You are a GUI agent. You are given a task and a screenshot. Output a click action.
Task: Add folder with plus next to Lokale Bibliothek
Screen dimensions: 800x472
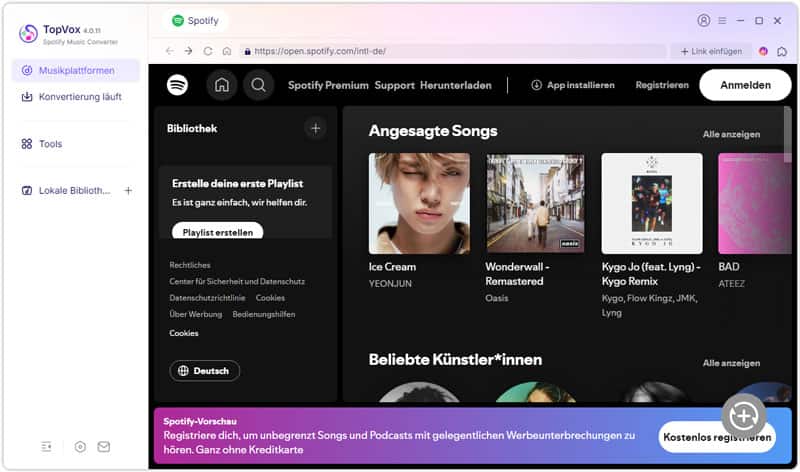coord(128,190)
